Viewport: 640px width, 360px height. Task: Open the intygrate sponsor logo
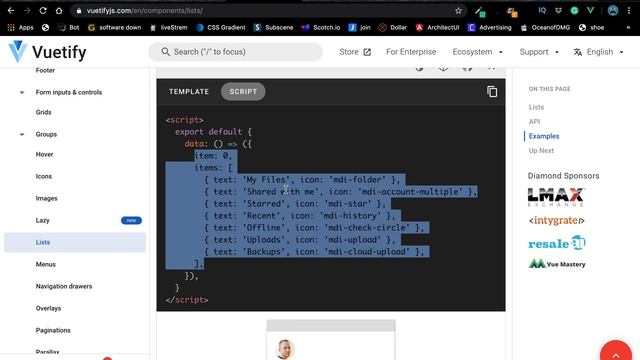pyautogui.click(x=557, y=220)
